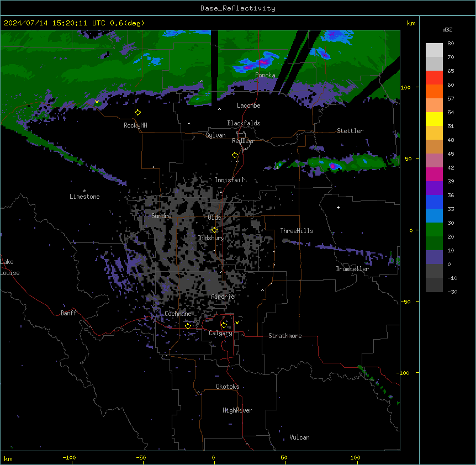Select the pink 42-45 dBZ legend swatch
This screenshot has height=465, width=476.
pos(434,161)
